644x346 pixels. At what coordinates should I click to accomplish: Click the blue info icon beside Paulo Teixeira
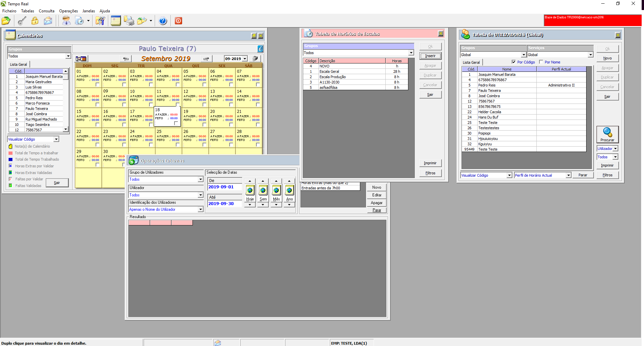(x=260, y=49)
